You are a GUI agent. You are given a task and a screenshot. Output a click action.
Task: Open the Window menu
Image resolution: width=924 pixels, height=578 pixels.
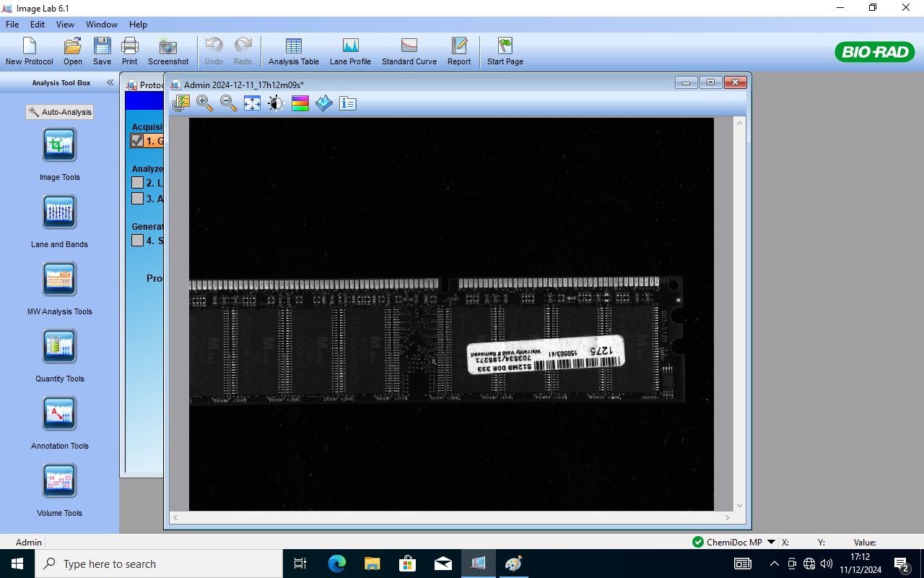(x=102, y=24)
